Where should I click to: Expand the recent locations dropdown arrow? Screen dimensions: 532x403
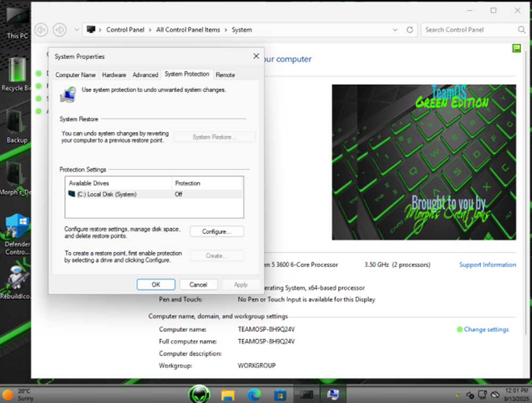77,30
